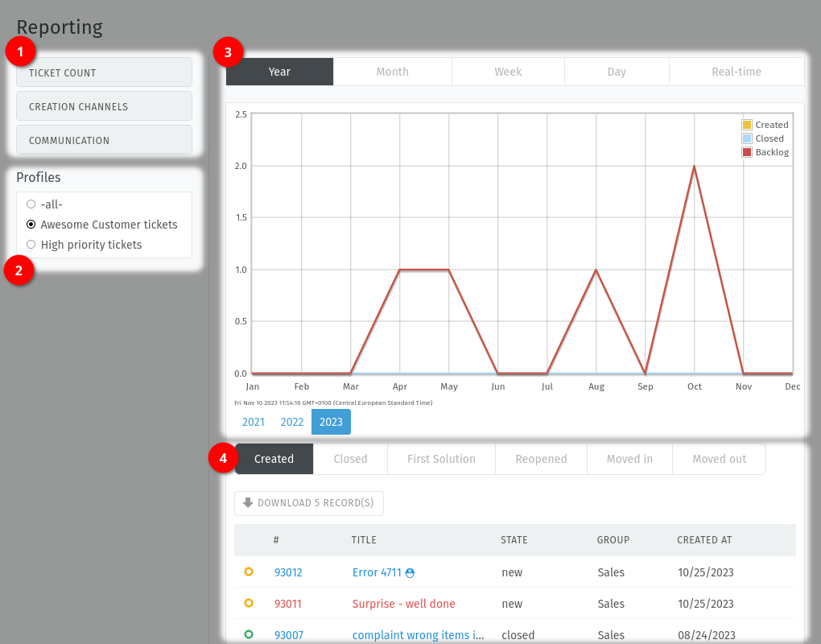Click the Backlog legend color swatch
The image size is (821, 644).
click(x=747, y=152)
